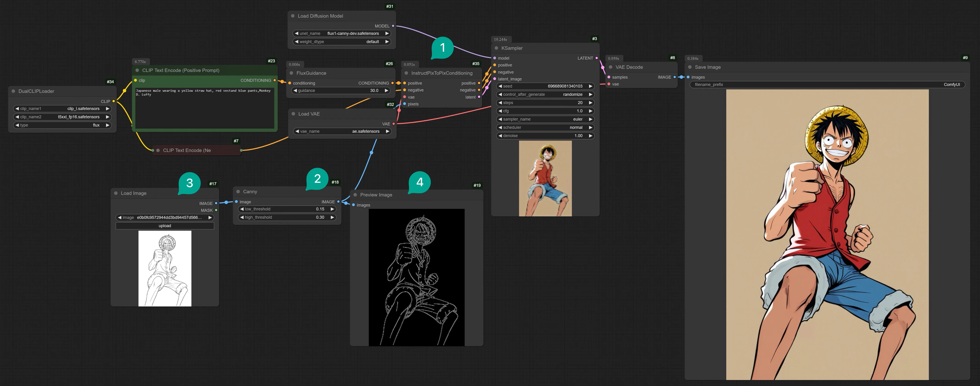The width and height of the screenshot is (980, 386).
Task: Click the teal marker numbered 4
Action: [x=420, y=182]
